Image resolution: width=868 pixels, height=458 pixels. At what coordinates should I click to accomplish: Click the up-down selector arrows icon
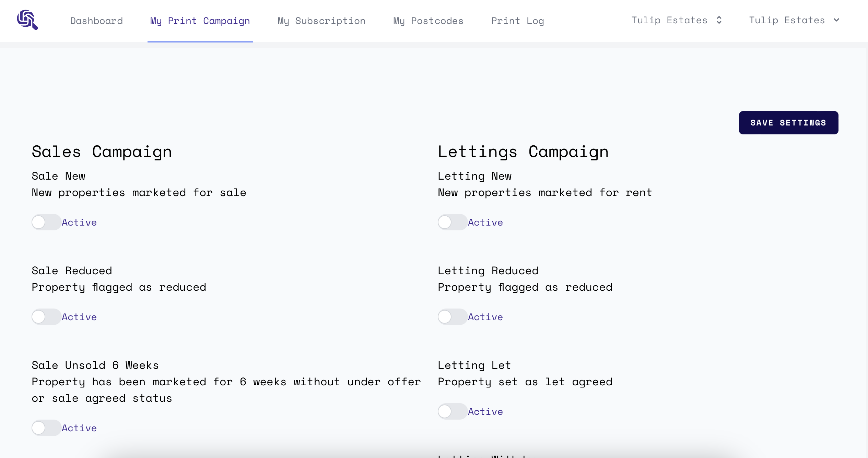719,20
